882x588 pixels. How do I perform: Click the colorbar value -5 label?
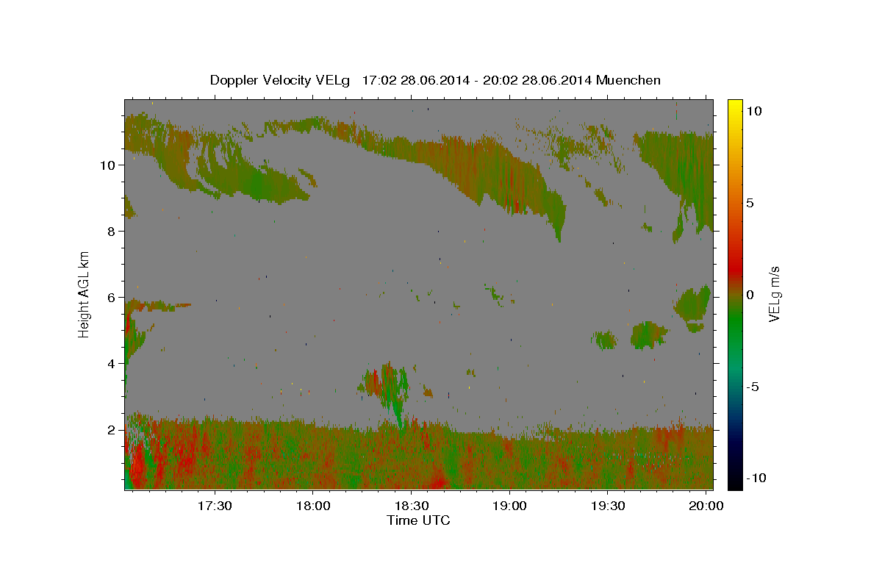753,387
